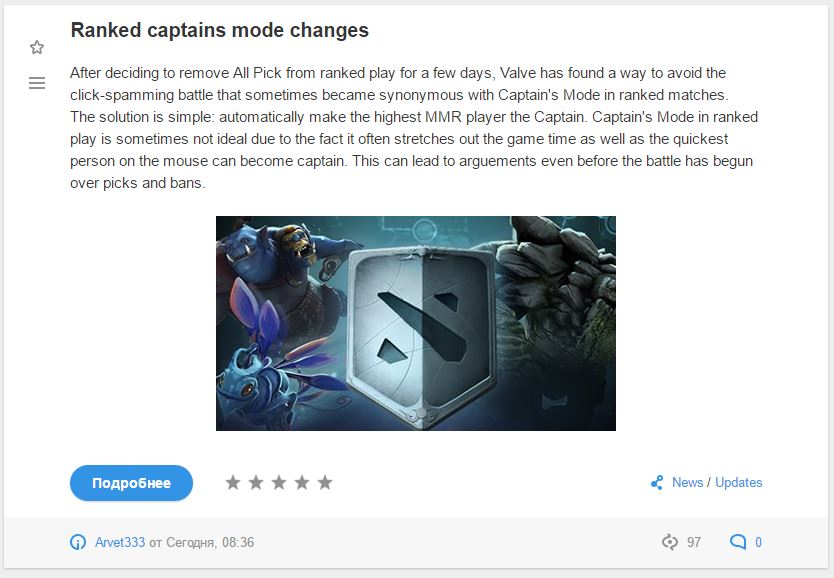Click the article summary paragraph text

(x=414, y=128)
